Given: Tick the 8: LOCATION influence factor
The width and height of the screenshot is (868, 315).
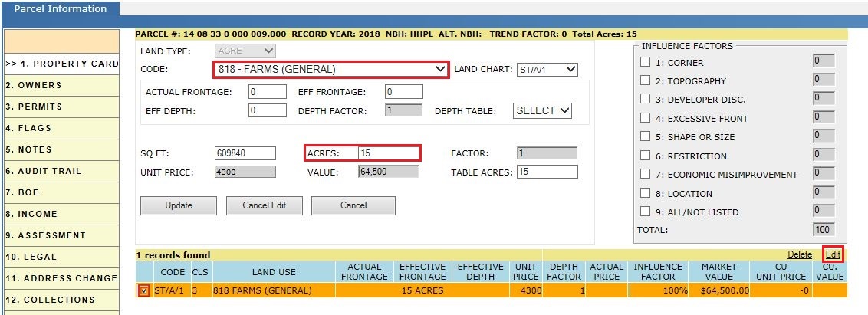Looking at the screenshot, I should 645,193.
